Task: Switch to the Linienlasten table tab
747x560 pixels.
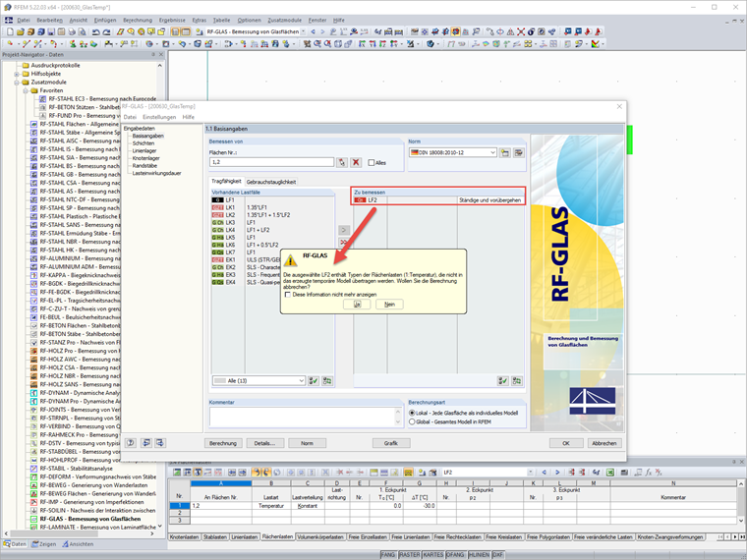Action: pos(244,537)
